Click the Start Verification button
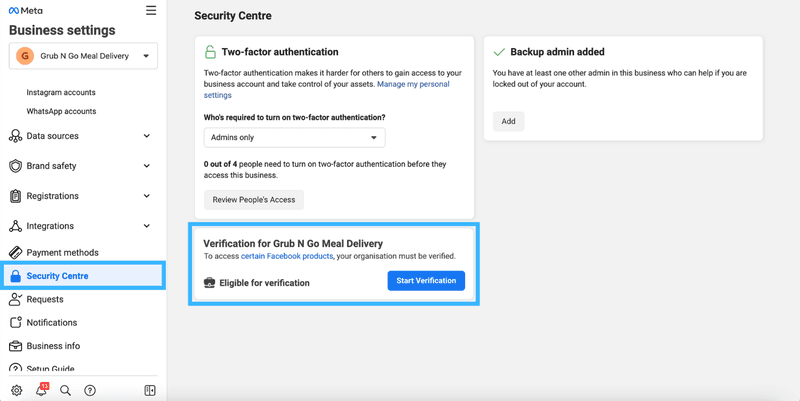Screen dimensions: 800x401 (x=426, y=281)
